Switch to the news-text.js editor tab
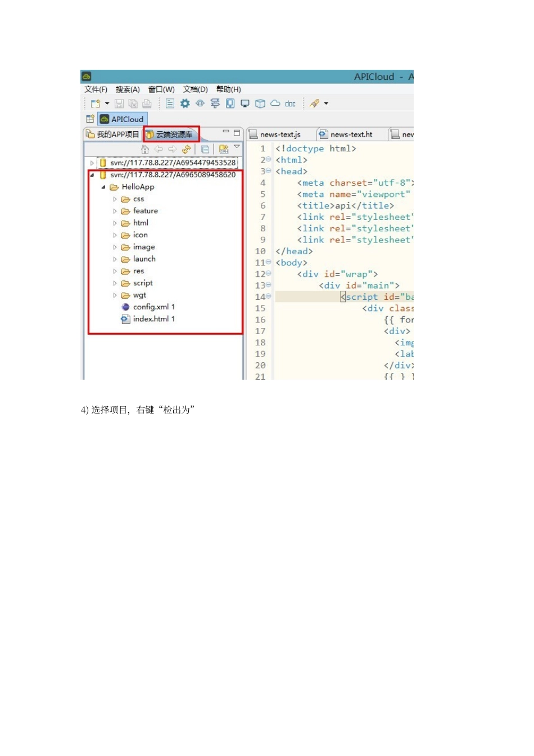 click(x=280, y=134)
